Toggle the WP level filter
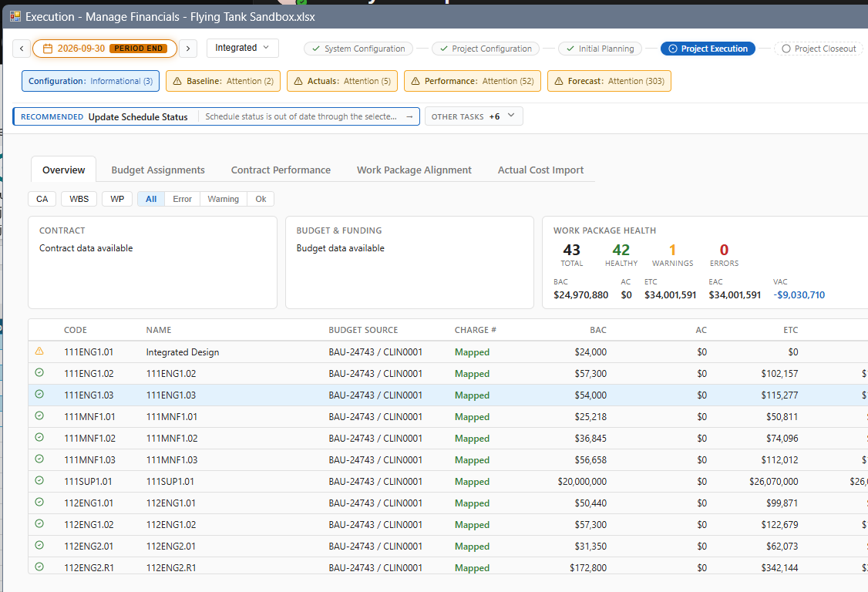Image resolution: width=868 pixels, height=592 pixels. (117, 199)
